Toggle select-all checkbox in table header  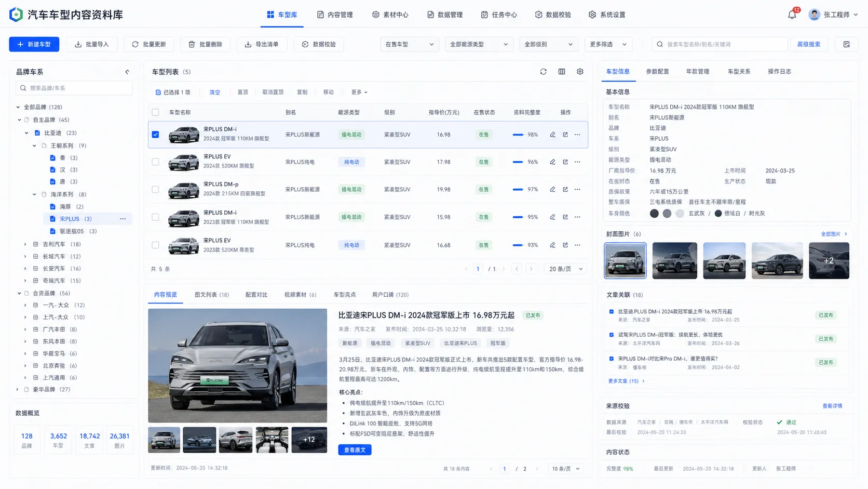pos(155,112)
